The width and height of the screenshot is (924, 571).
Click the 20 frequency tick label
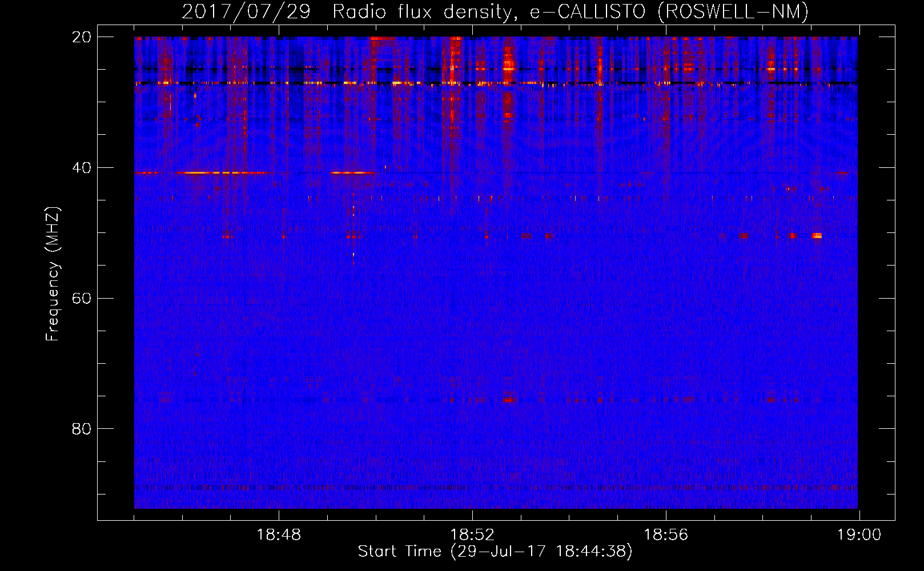click(x=82, y=37)
